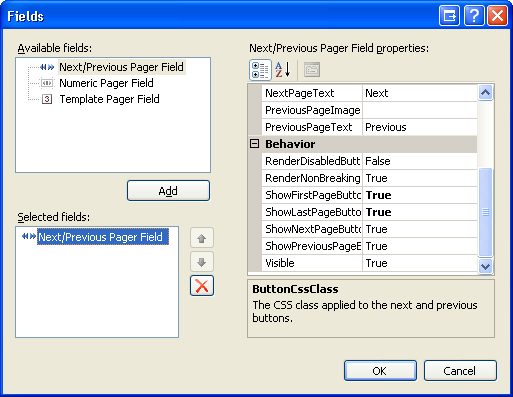Click the help question mark button
Viewport: 513px width, 397px height.
tap(474, 16)
